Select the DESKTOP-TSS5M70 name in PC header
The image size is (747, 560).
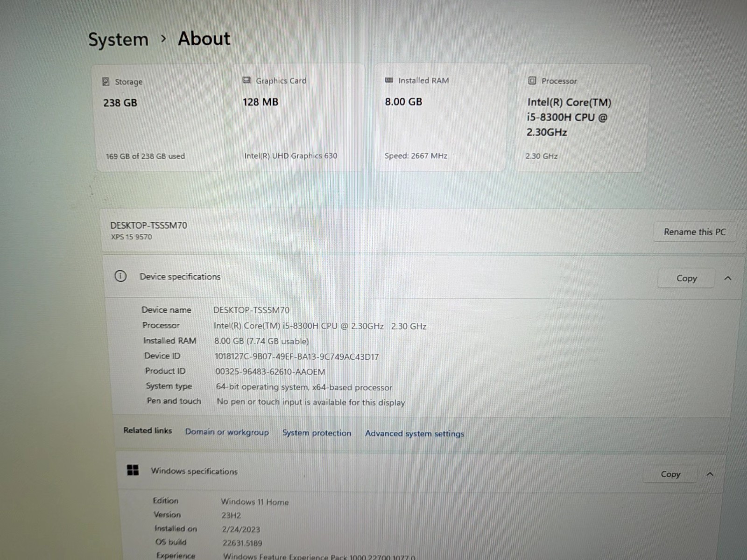click(x=148, y=225)
